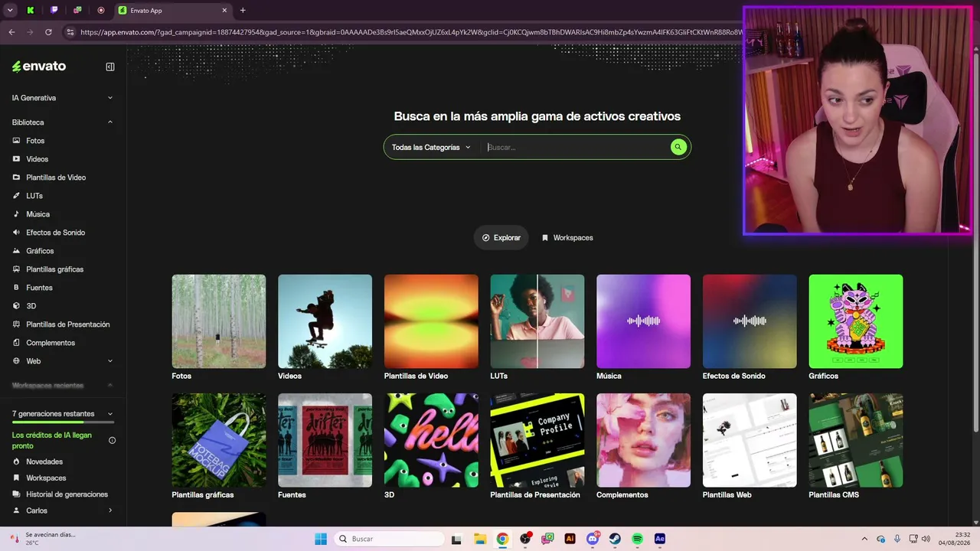This screenshot has height=551, width=980.
Task: Open the Todas las Categorías dropdown
Action: point(431,147)
